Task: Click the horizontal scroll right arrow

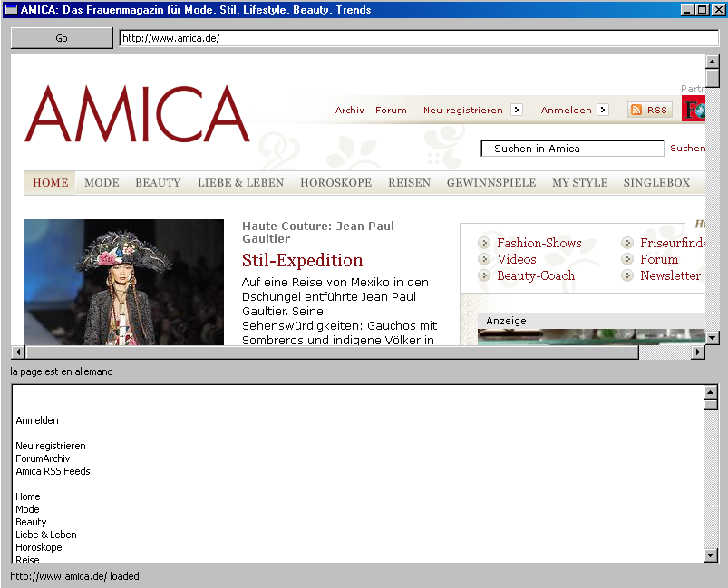Action: click(698, 352)
